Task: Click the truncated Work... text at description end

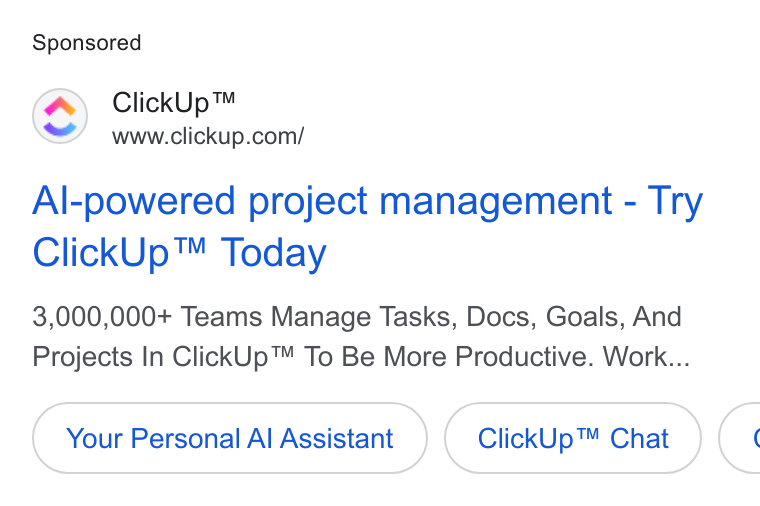Action: (646, 357)
